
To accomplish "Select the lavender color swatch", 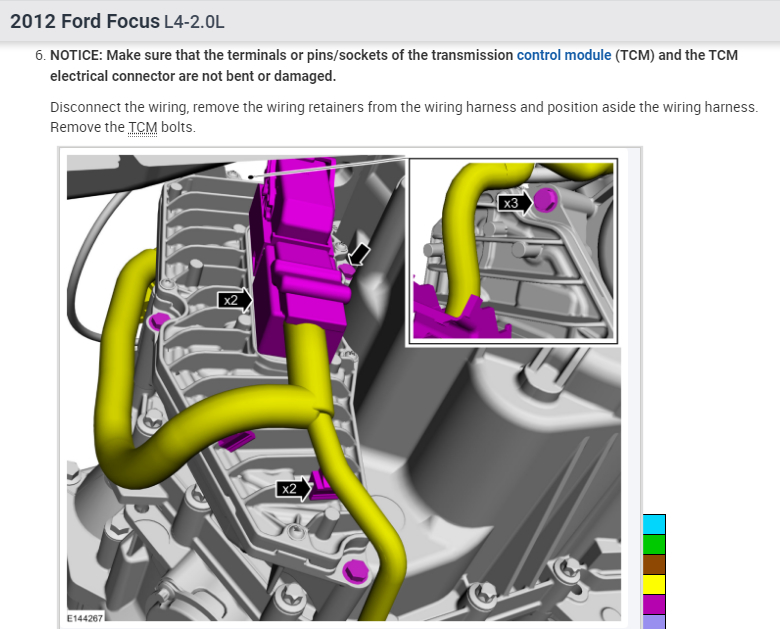I will click(654, 622).
